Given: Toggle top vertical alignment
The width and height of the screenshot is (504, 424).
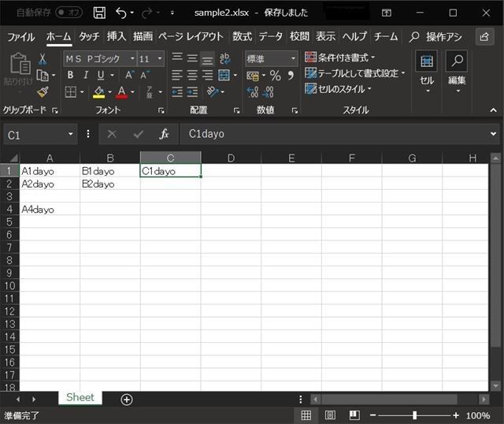Looking at the screenshot, I should point(177,58).
